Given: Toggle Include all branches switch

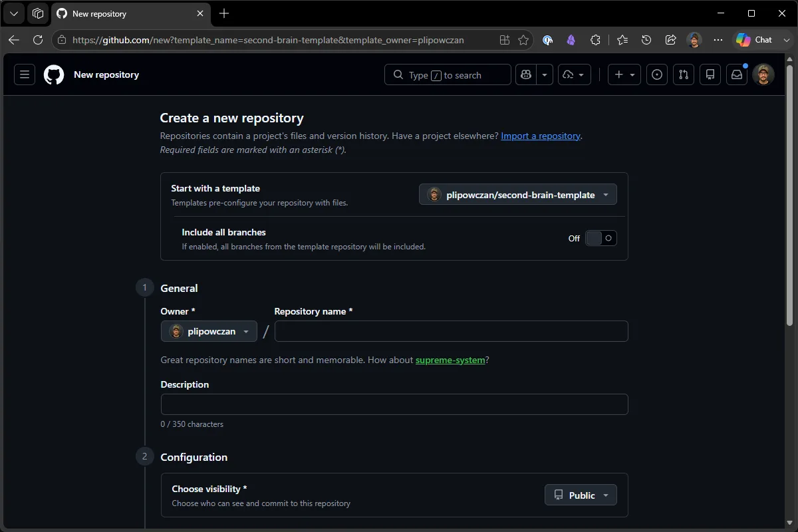Looking at the screenshot, I should [x=601, y=238].
